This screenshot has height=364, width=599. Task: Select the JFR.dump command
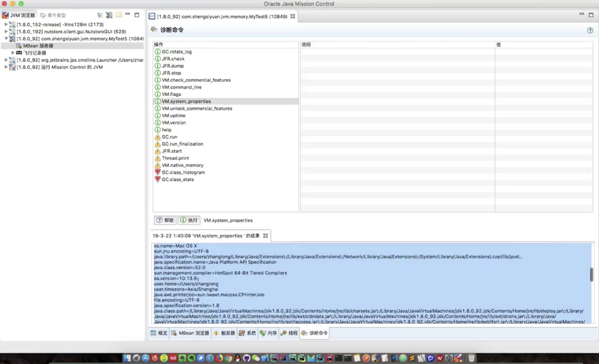[226, 66]
